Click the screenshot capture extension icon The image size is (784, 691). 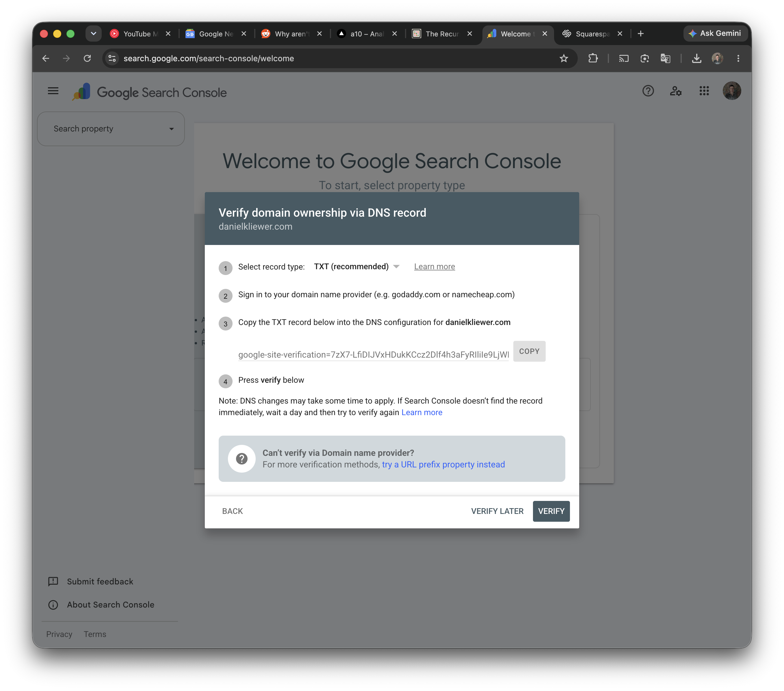(644, 58)
